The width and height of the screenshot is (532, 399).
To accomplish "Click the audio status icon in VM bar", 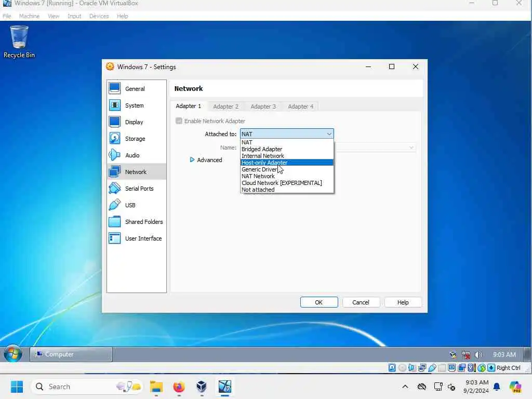I will point(412,368).
